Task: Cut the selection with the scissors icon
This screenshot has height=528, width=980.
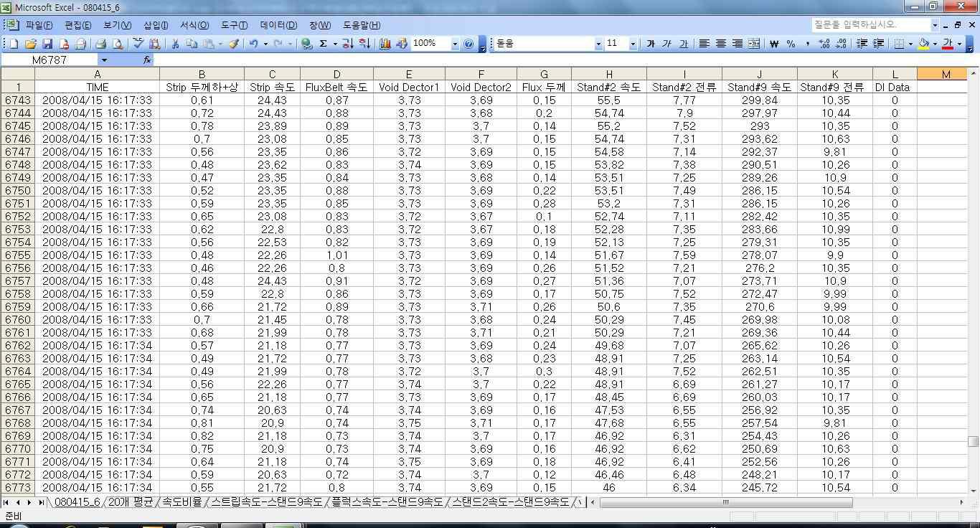Action: coord(174,44)
